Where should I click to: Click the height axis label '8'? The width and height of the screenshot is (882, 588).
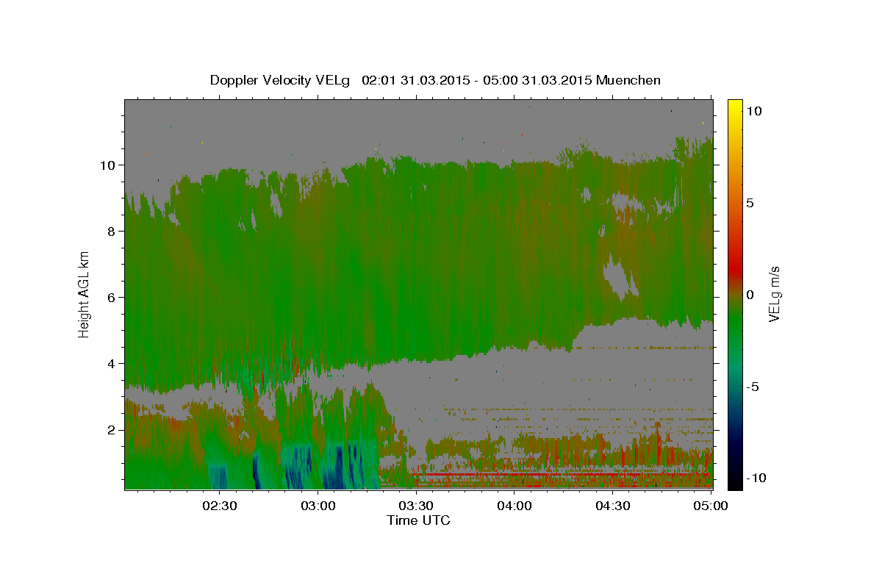click(x=111, y=231)
